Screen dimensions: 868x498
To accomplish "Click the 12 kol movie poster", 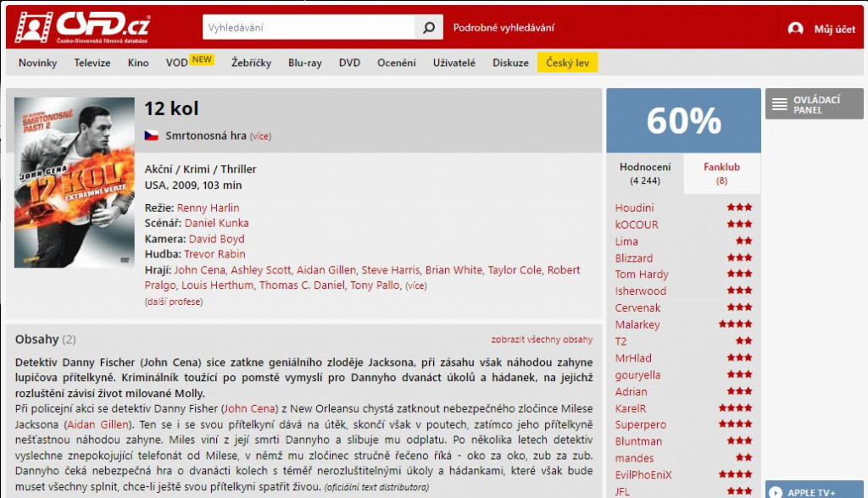I will [75, 183].
